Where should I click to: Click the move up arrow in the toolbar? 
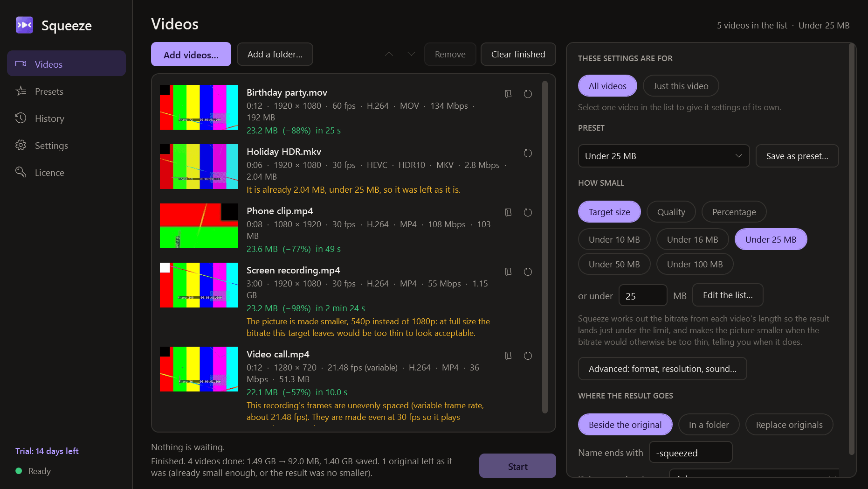pos(389,54)
